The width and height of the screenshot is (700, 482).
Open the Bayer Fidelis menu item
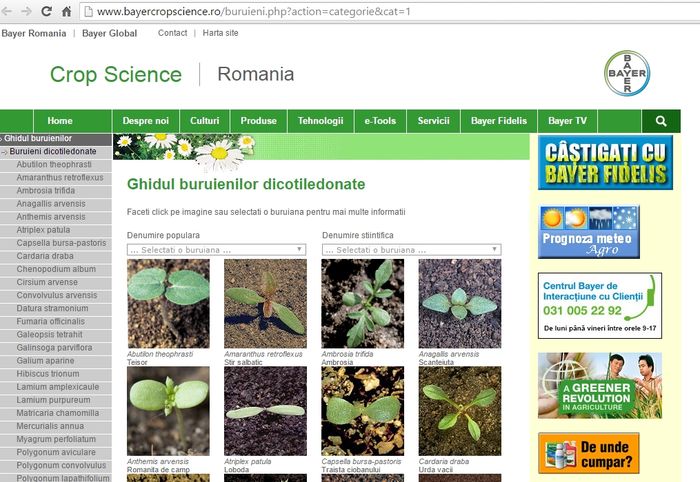point(499,121)
